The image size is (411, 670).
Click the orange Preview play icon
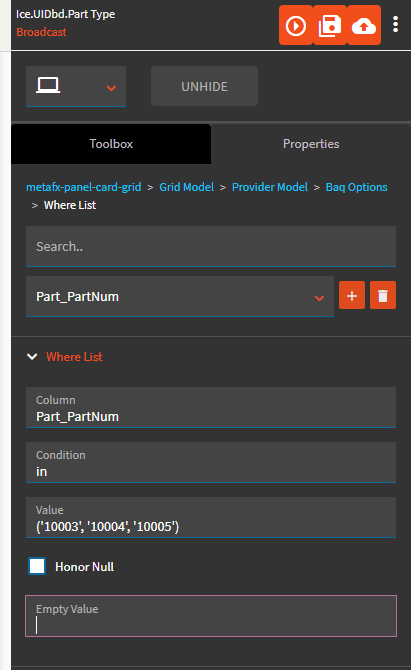tap(296, 26)
